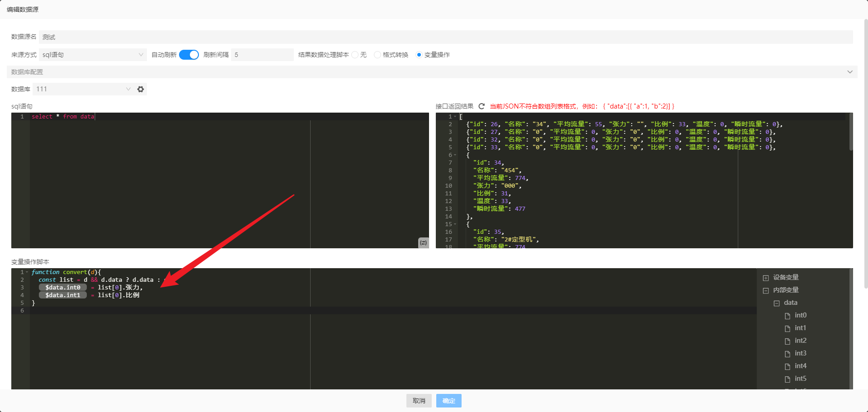The image size is (868, 412).
Task: Refresh the 接口返回结果 result
Action: (481, 106)
